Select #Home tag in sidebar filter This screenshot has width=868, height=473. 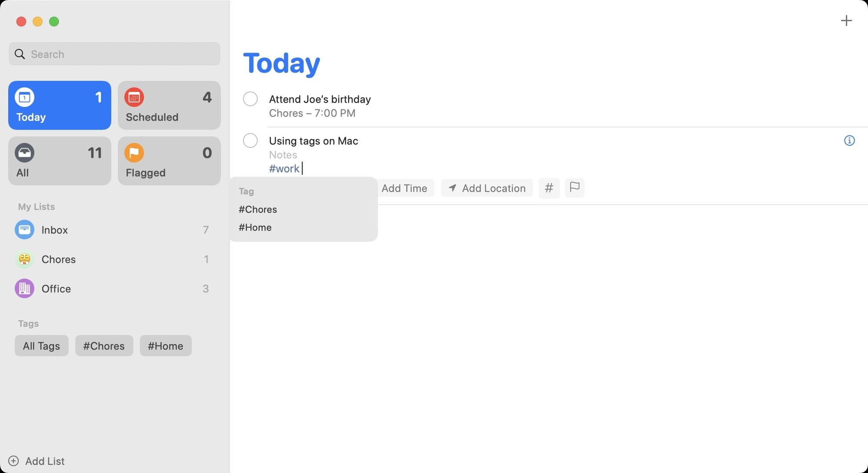point(165,345)
